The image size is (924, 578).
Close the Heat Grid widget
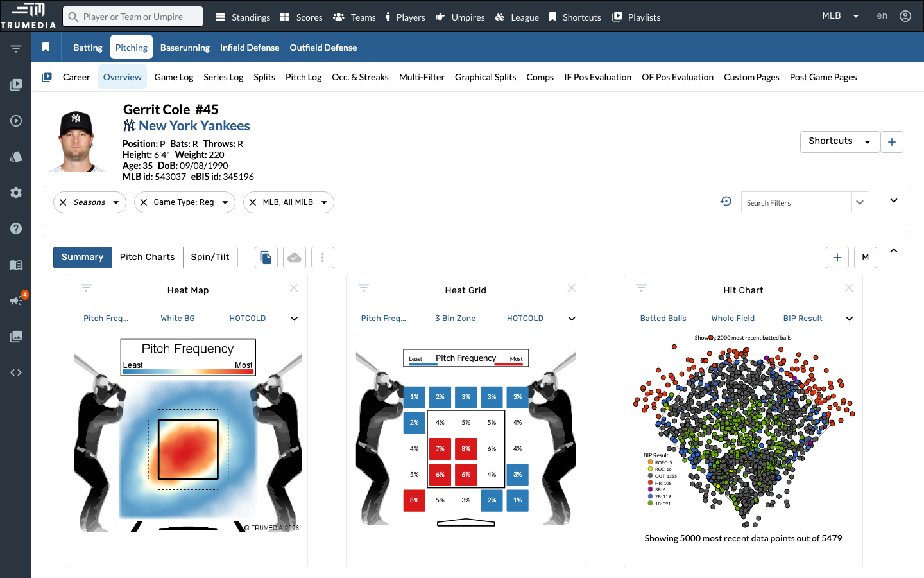click(x=572, y=288)
